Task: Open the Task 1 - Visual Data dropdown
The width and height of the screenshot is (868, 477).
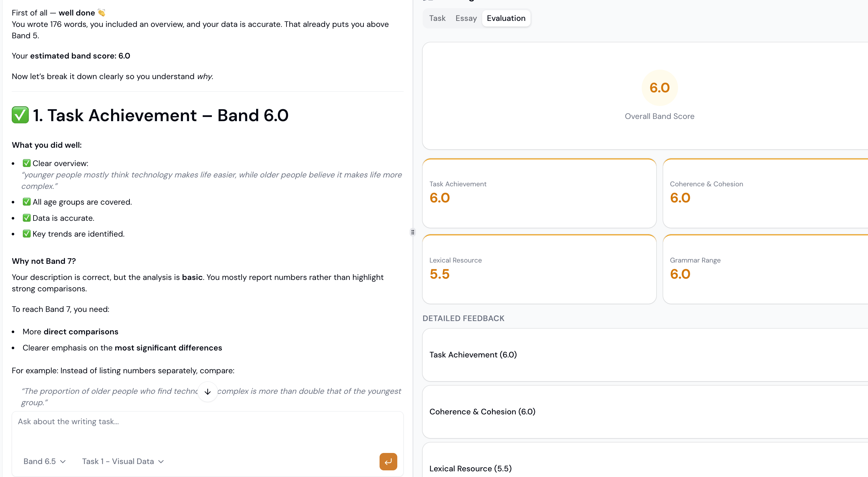Action: click(123, 461)
